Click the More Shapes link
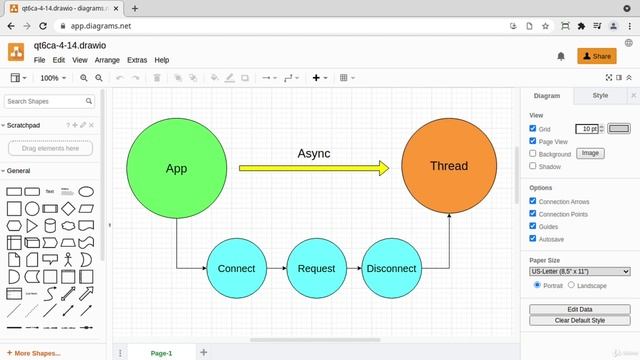Viewport: 640px width, 360px height. tap(33, 353)
